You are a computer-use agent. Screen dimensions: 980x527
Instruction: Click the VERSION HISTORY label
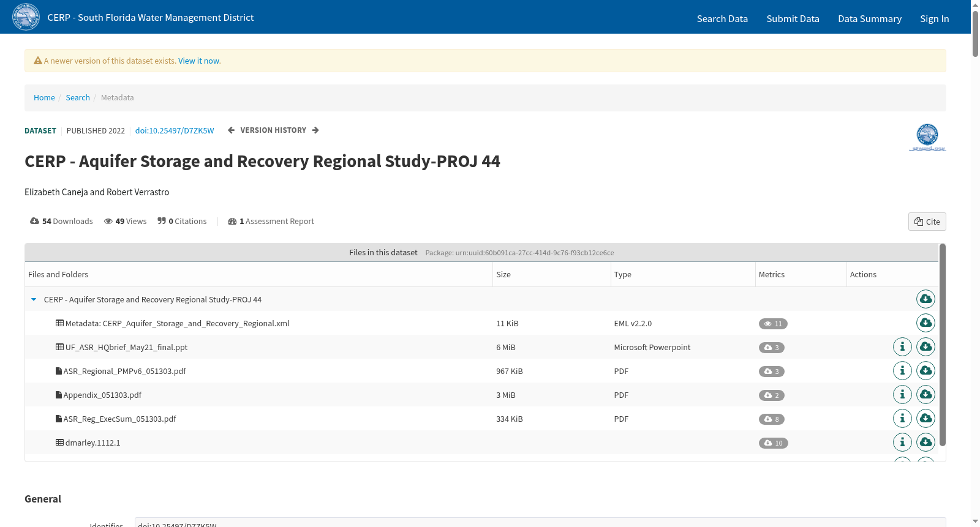point(273,130)
